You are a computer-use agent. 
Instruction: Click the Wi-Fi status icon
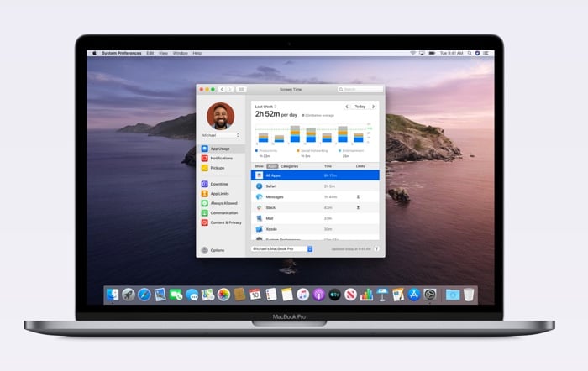tap(412, 53)
